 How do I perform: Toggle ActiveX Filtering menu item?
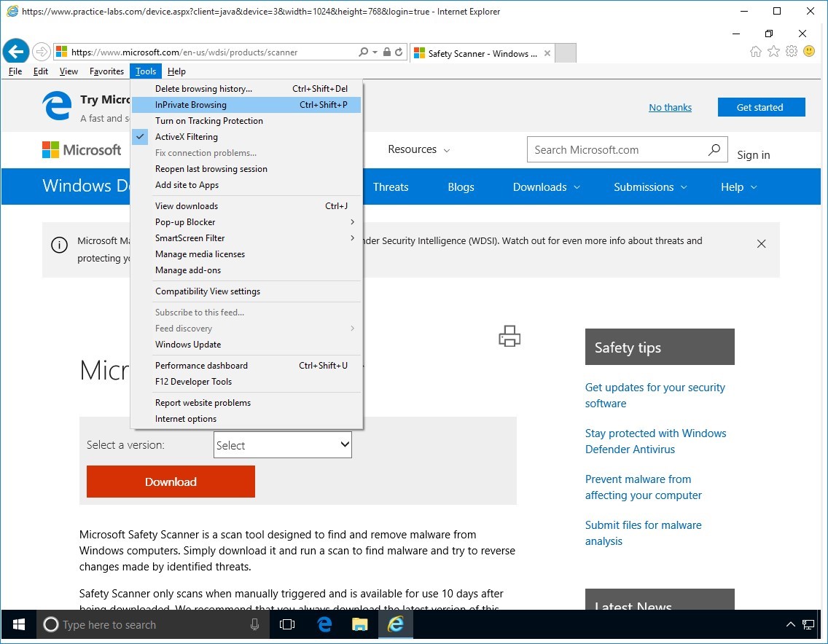click(x=187, y=137)
